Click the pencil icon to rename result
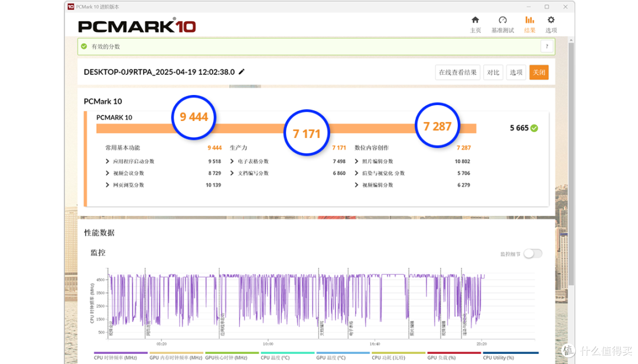 tap(242, 72)
